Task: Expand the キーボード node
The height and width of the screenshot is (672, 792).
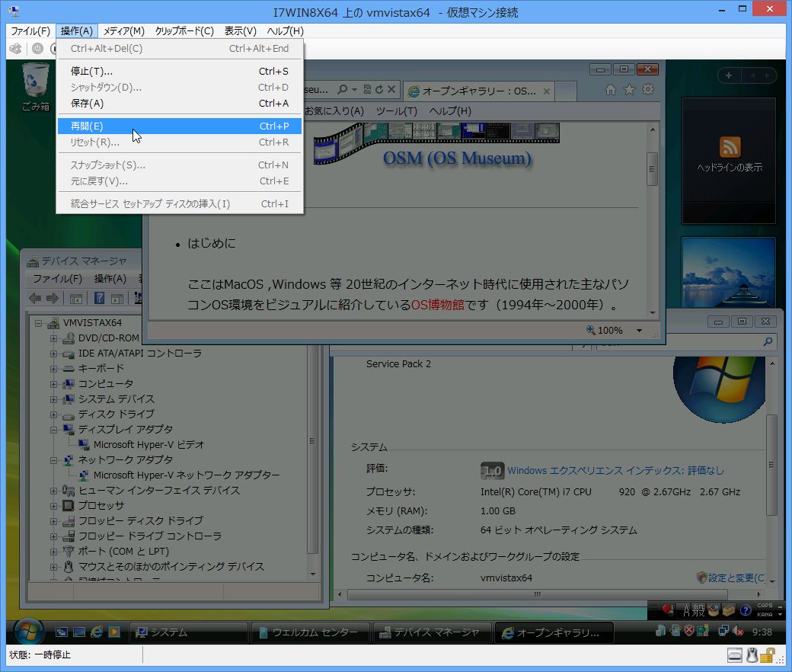Action: point(53,368)
